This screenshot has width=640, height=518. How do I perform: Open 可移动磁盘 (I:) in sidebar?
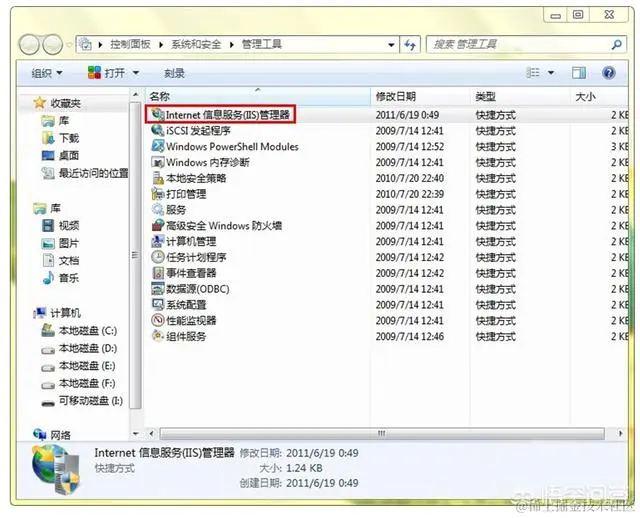click(91, 401)
